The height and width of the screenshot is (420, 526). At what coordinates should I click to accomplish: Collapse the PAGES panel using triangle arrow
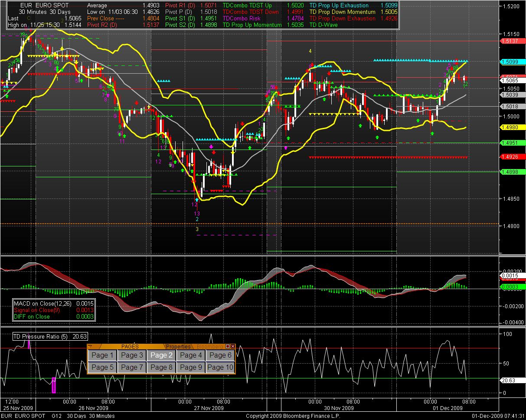pos(90,346)
